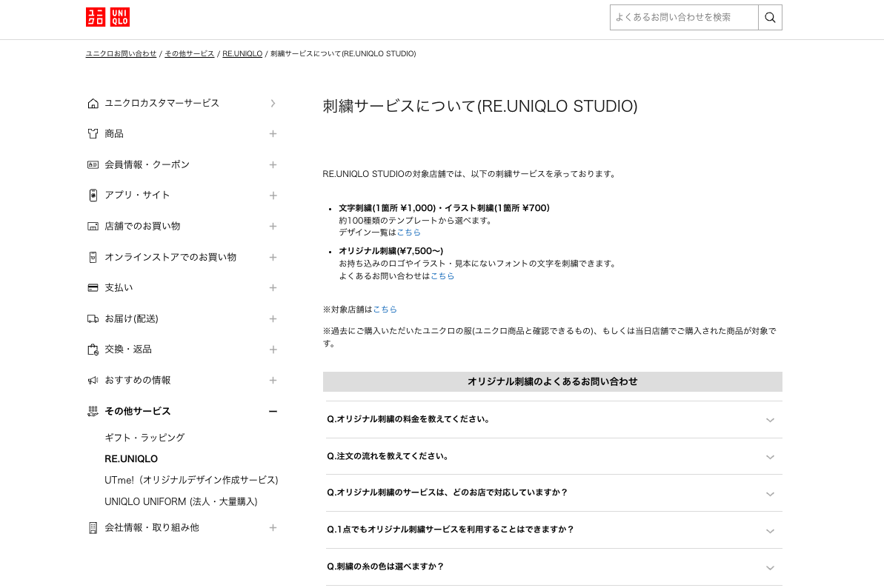Image resolution: width=884 pixels, height=588 pixels.
Task: Click the UNIQLO logo in header
Action: (x=107, y=17)
